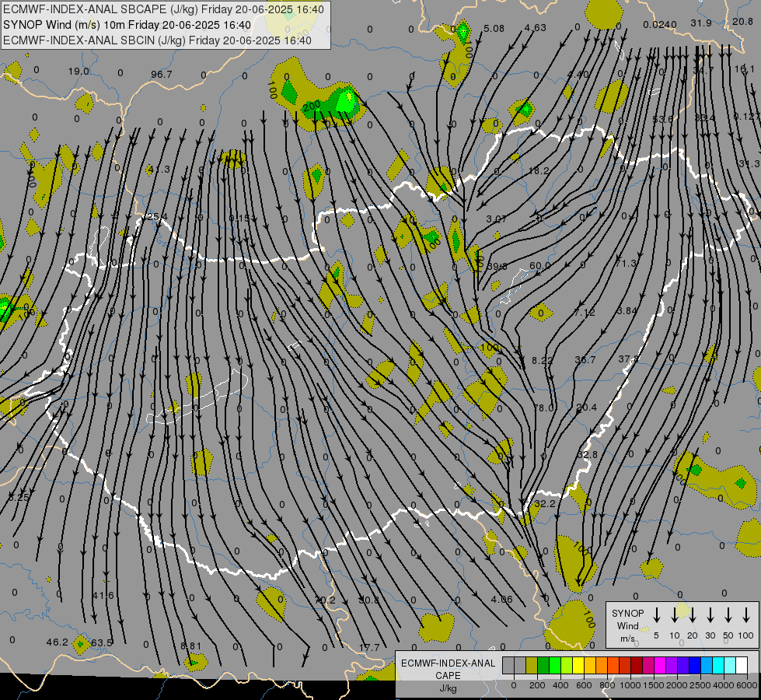Click the wind arrow above the 20 m/s label
Image resolution: width=761 pixels, height=700 pixels.
[x=692, y=615]
